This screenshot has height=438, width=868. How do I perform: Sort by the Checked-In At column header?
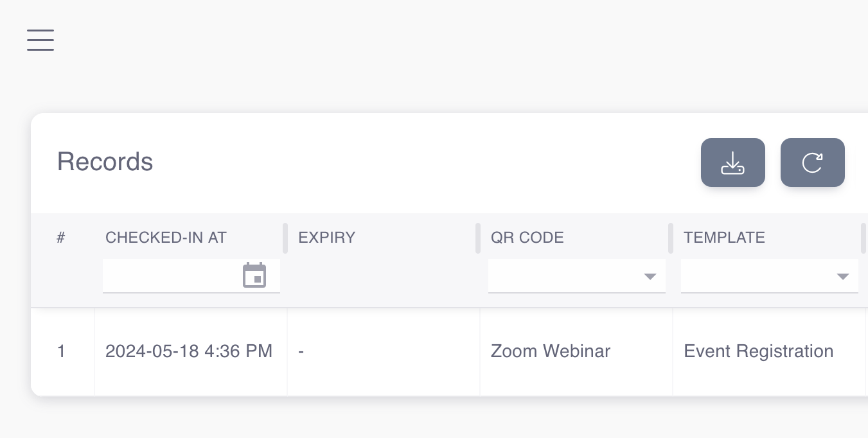click(166, 237)
